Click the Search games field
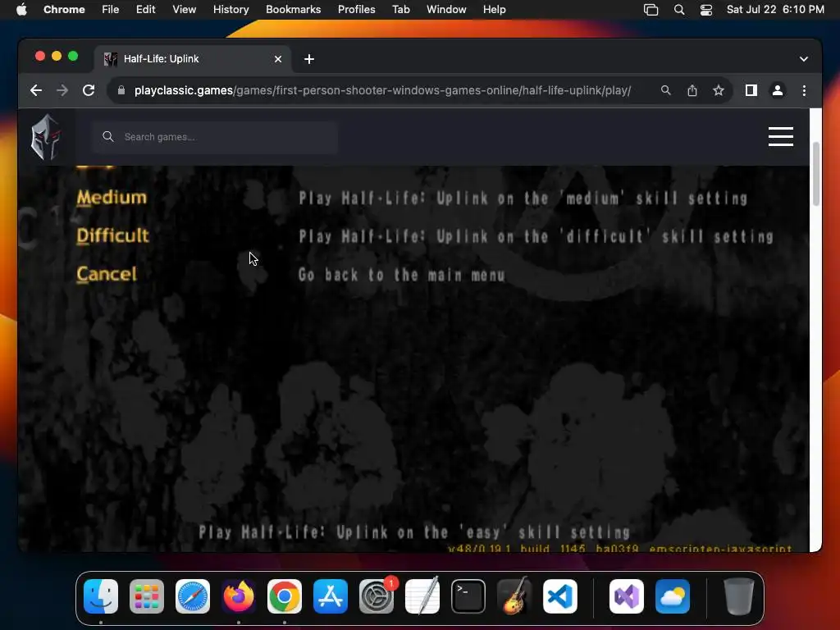The height and width of the screenshot is (630, 840). [214, 137]
